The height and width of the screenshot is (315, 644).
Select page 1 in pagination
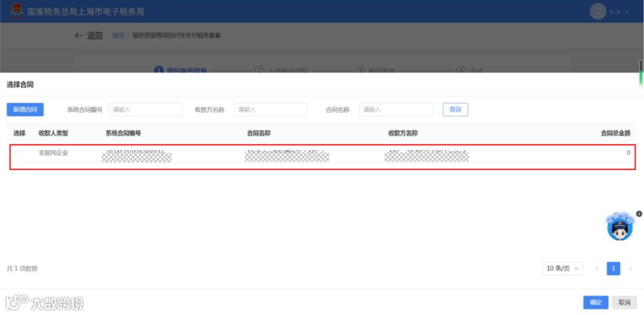pyautogui.click(x=614, y=268)
